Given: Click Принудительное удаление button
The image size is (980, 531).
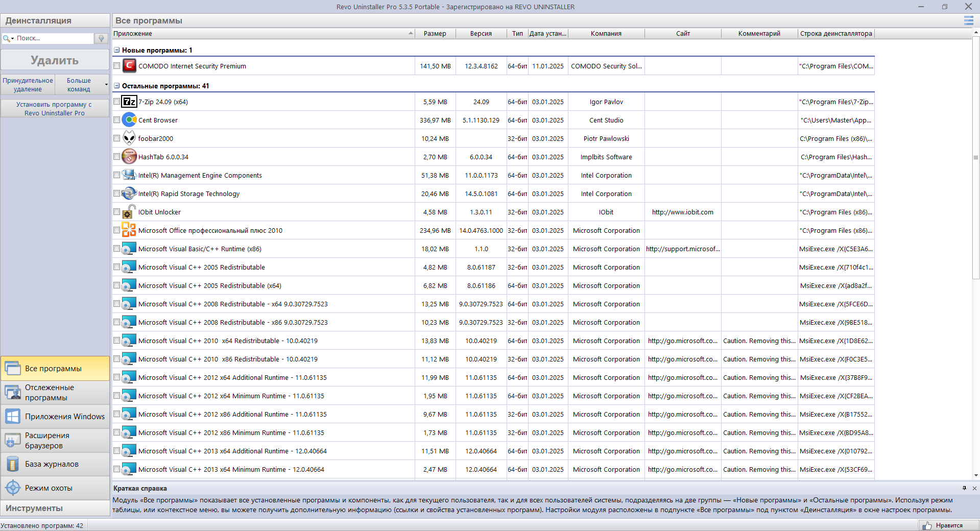Looking at the screenshot, I should click(28, 84).
